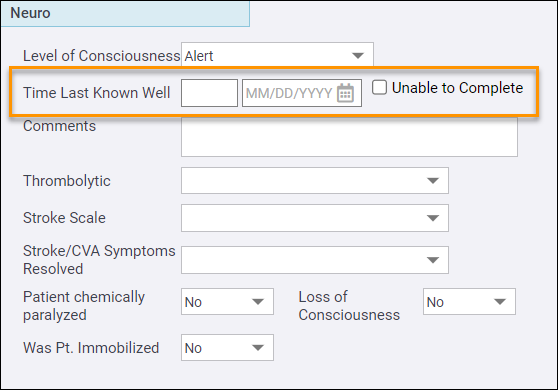Viewport: 558px width, 390px height.
Task: Expand Stroke/CVA Symptoms Resolved dropdown
Action: 315,260
